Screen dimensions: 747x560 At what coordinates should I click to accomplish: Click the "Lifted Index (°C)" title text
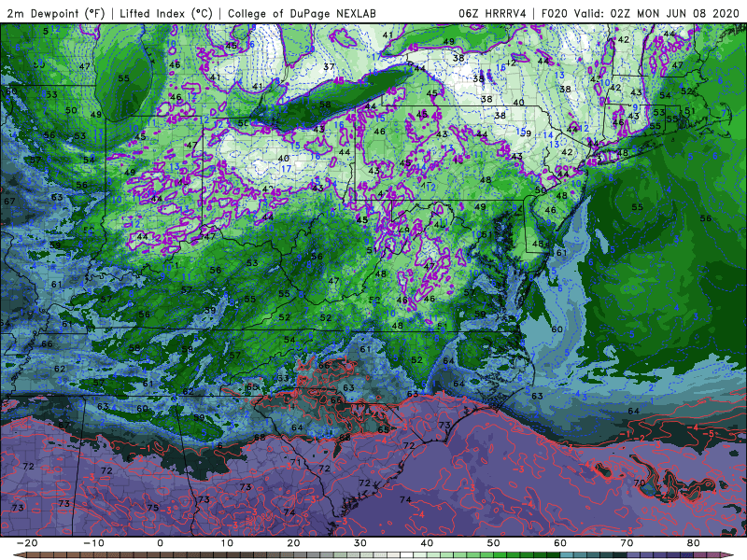coord(166,14)
